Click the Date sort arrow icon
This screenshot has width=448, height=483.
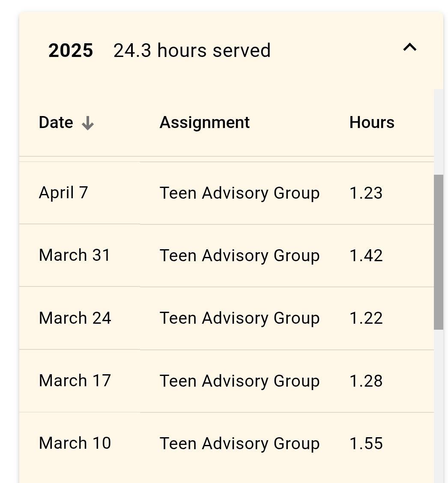(x=88, y=123)
